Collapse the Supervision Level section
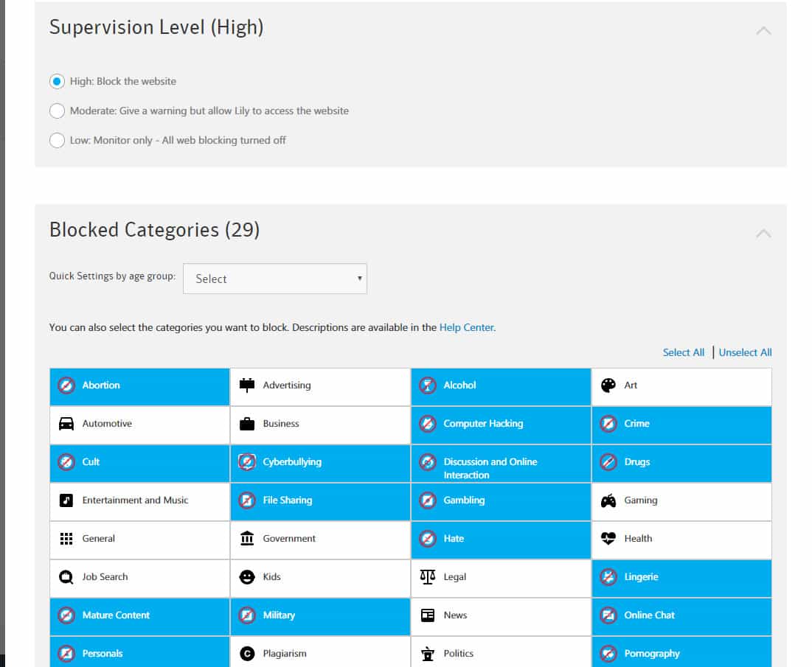812x667 pixels. click(763, 30)
